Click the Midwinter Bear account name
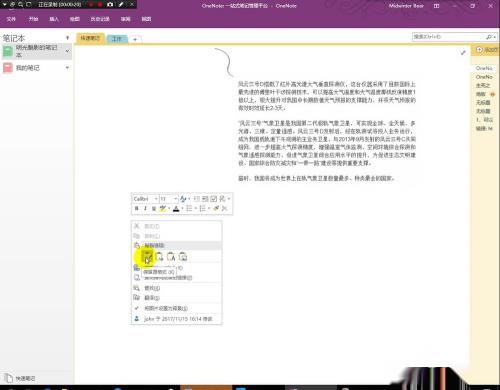This screenshot has height=390, width=500. click(406, 6)
